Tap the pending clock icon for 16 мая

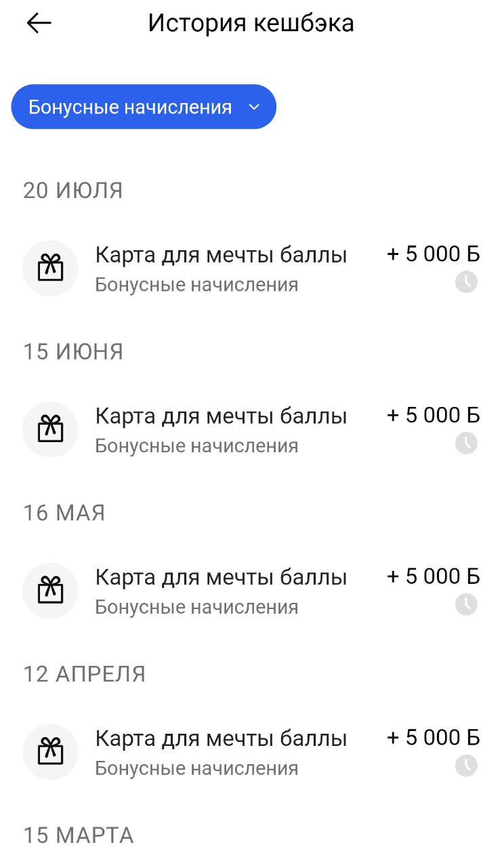(466, 604)
